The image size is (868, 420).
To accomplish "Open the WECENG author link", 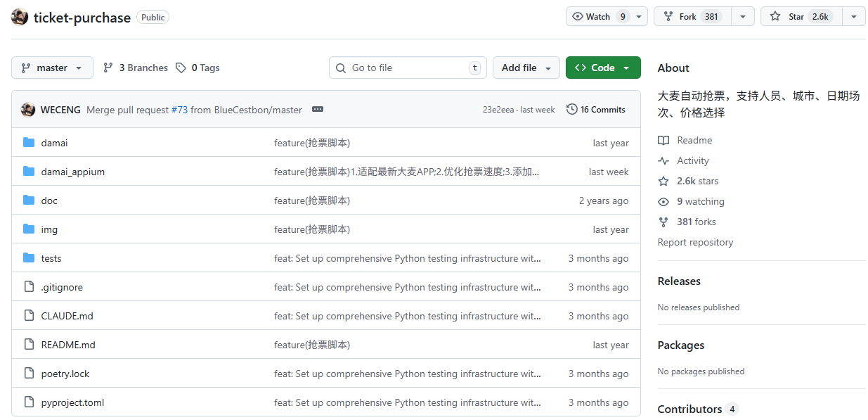I will [x=60, y=110].
